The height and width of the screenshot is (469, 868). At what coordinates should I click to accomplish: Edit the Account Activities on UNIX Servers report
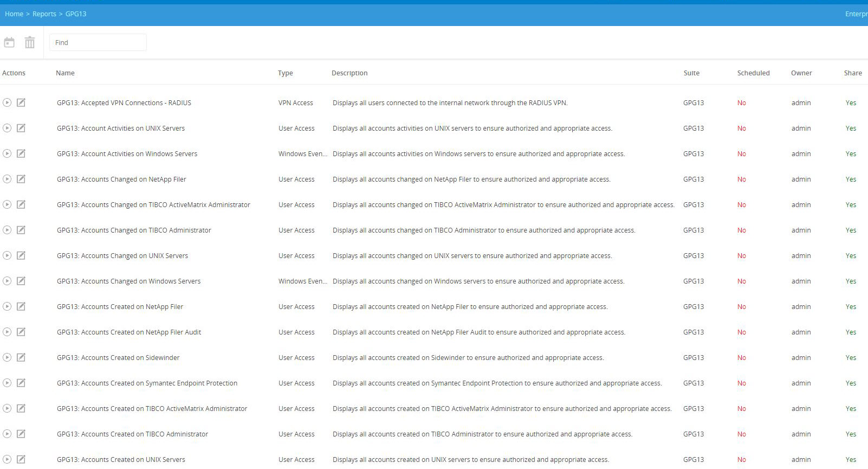(21, 128)
